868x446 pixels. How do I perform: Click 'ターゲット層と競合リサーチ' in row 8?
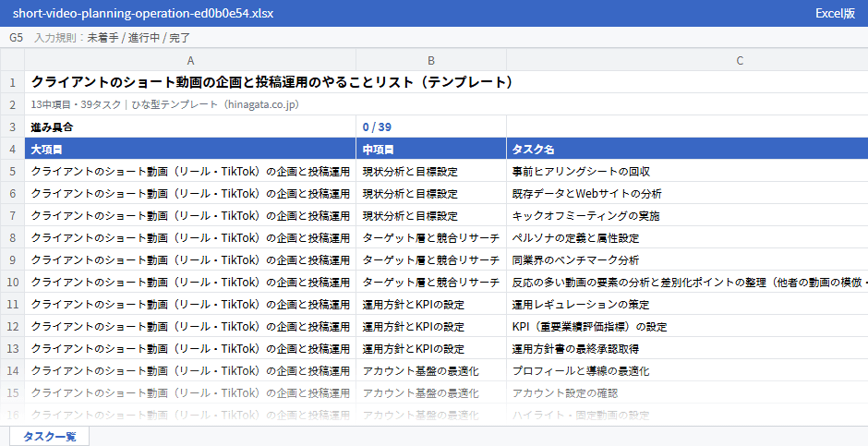click(431, 237)
